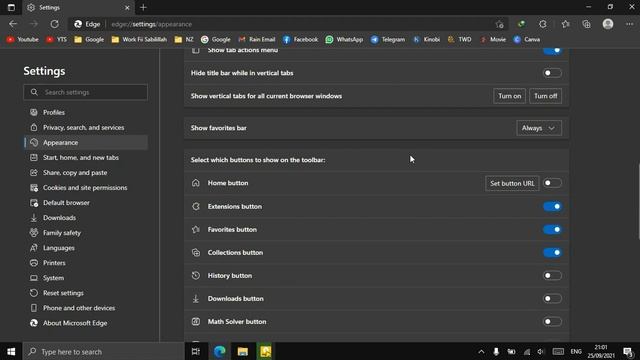Screen dimensions: 640x360
Task: Open the Canva bookmark
Action: point(527,40)
